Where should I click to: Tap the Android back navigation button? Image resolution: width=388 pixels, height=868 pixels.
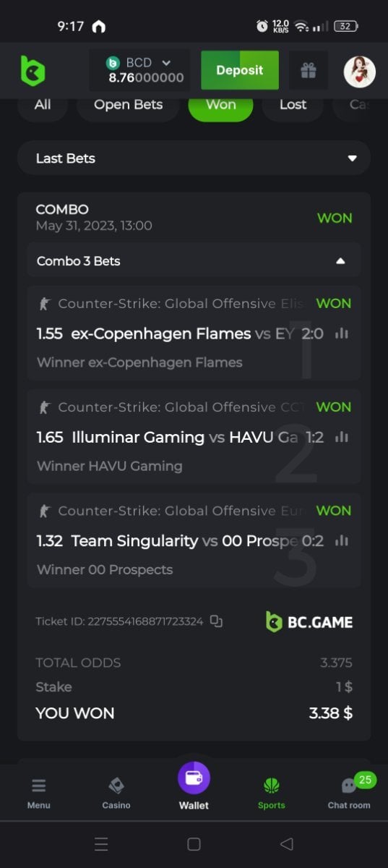pos(286,843)
